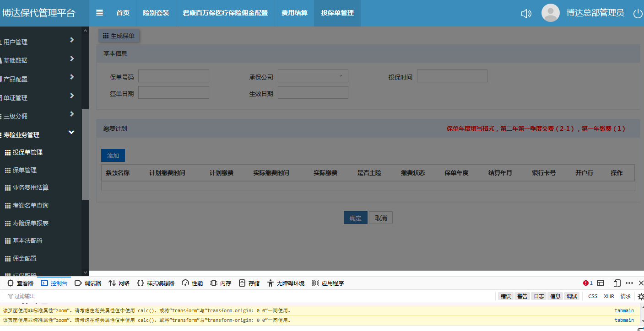This screenshot has width=644, height=331.
Task: Open the 调试器 devtools tab
Action: coord(88,283)
